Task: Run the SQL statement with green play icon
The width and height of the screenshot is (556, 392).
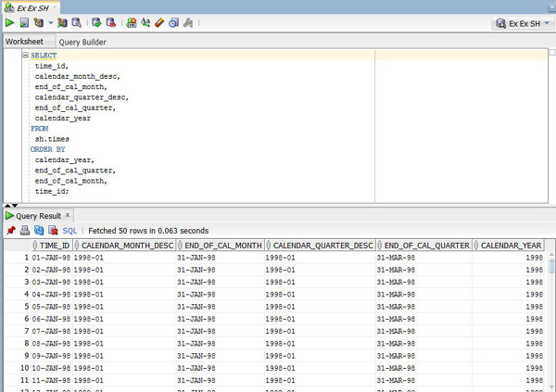Action: click(x=9, y=21)
